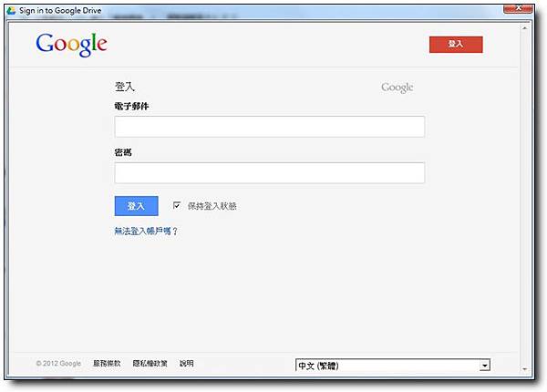
Task: Click the red 登入 button at top right
Action: 456,45
